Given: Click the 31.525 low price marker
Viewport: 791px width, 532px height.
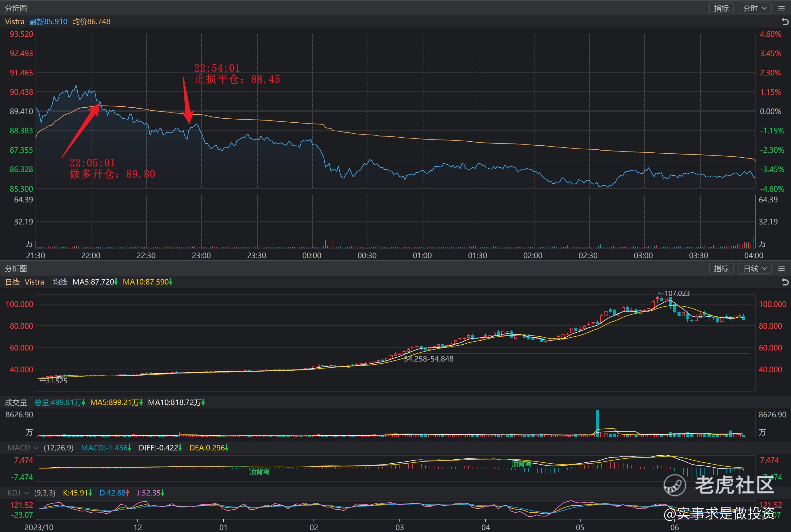Looking at the screenshot, I should (53, 381).
